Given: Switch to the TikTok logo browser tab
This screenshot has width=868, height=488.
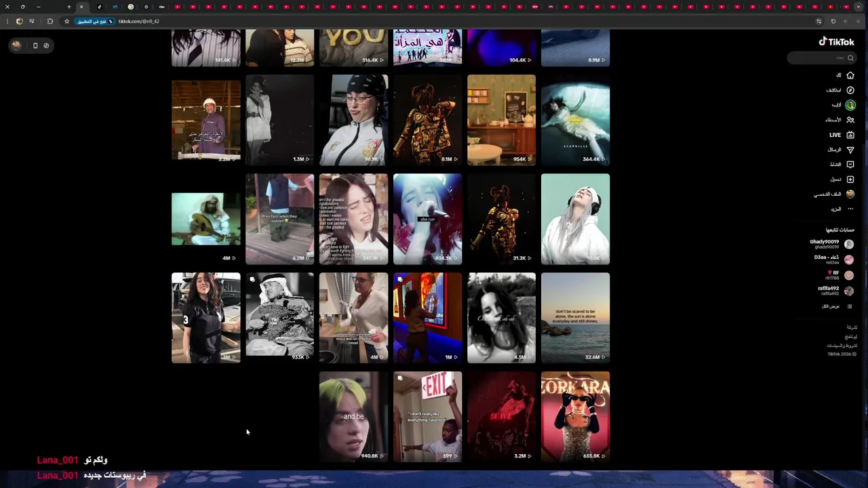Looking at the screenshot, I should click(x=99, y=7).
